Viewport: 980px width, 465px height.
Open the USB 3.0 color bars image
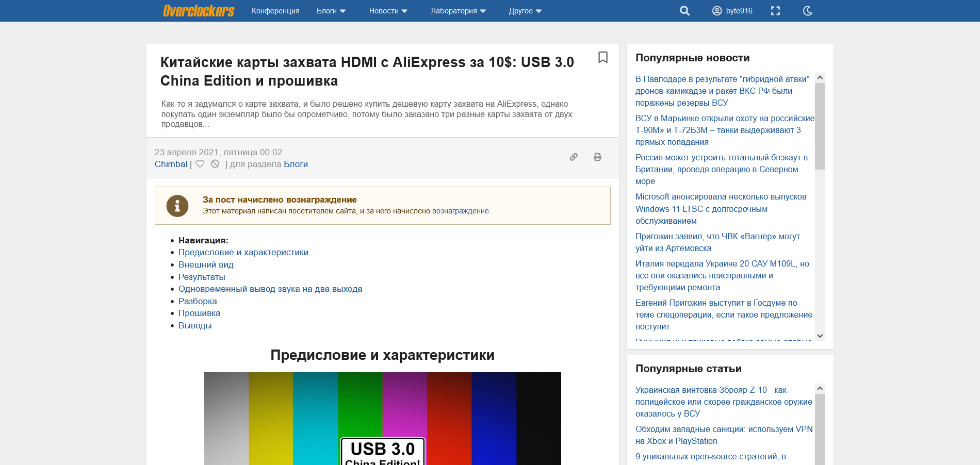(383, 419)
